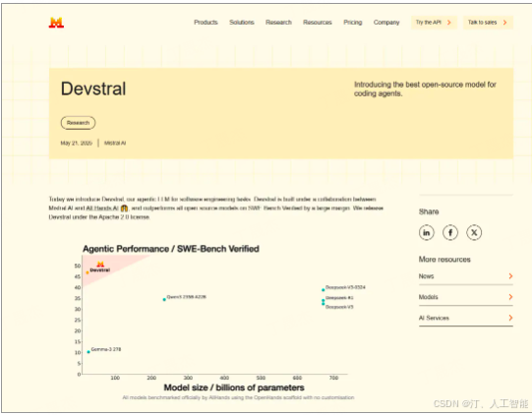Screen dimensions: 532x415
Task: Open the Products menu
Action: click(x=206, y=23)
